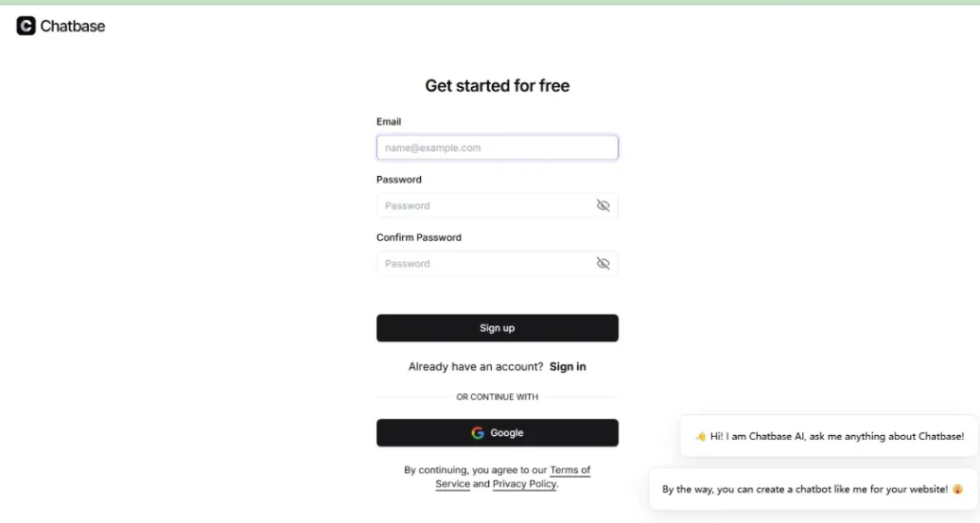The image size is (980, 523).
Task: Submit with the Sign up button
Action: point(497,328)
